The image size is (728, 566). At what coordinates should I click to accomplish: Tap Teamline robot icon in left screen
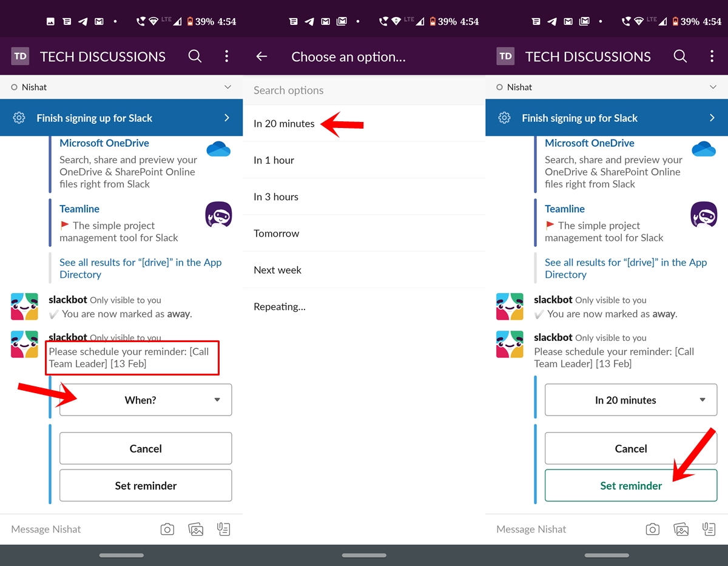pos(218,215)
